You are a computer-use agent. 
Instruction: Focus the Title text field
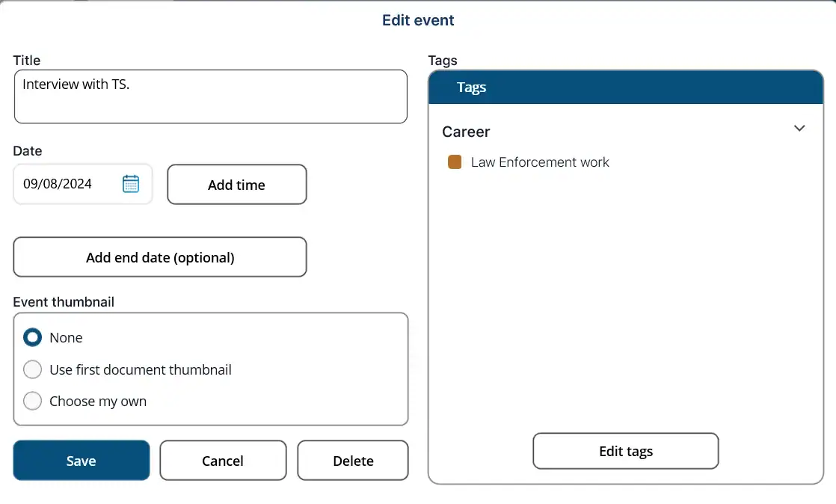[x=210, y=96]
